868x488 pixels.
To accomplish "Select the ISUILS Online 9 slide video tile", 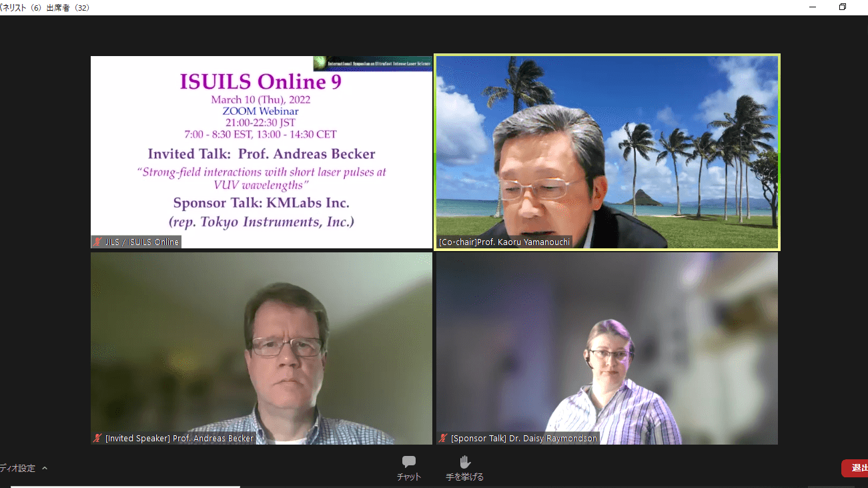I will (x=262, y=152).
